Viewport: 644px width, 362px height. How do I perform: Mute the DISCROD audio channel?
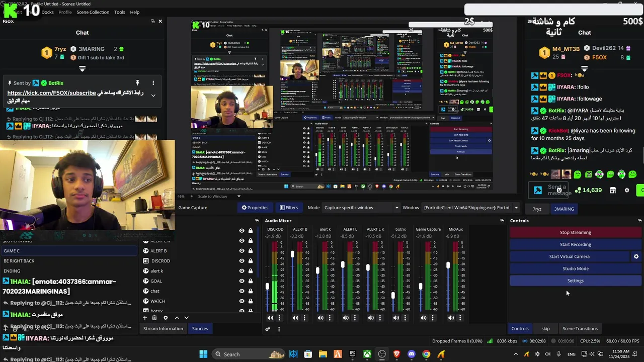pyautogui.click(x=270, y=318)
